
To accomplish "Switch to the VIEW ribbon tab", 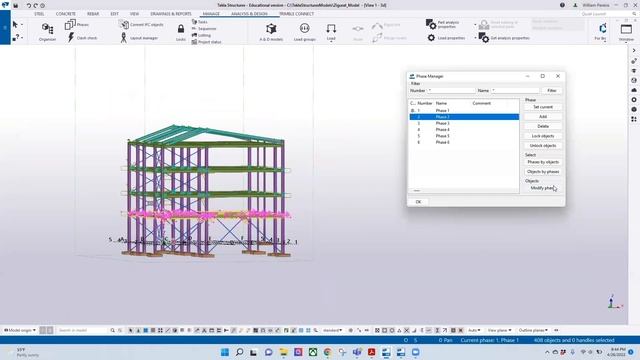I will tap(134, 13).
